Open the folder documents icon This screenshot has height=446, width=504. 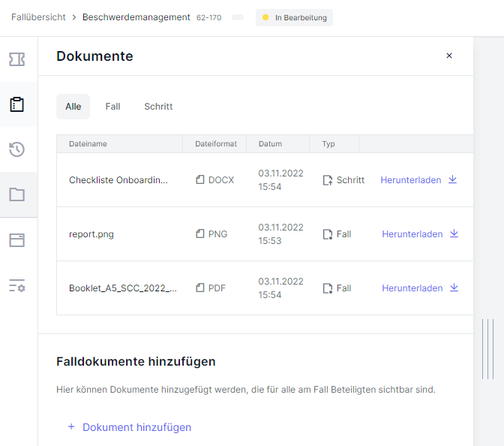[16, 194]
